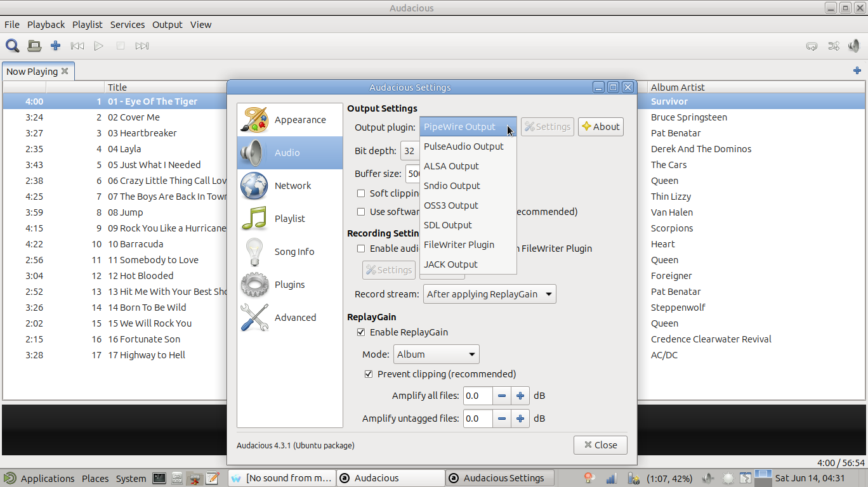Decrease Amplify all files with minus
Image resolution: width=868 pixels, height=487 pixels.
(502, 396)
